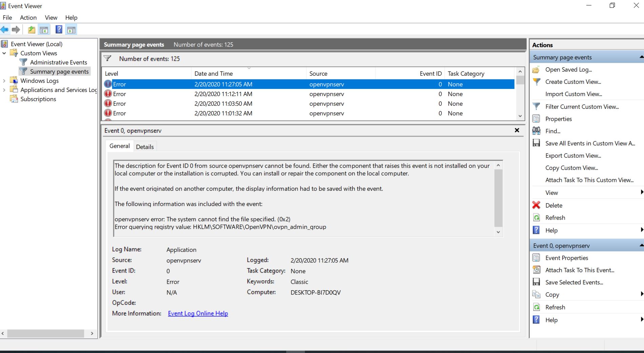This screenshot has width=644, height=353.
Task: Select the error event at 11:01:32 AM
Action: [x=309, y=113]
